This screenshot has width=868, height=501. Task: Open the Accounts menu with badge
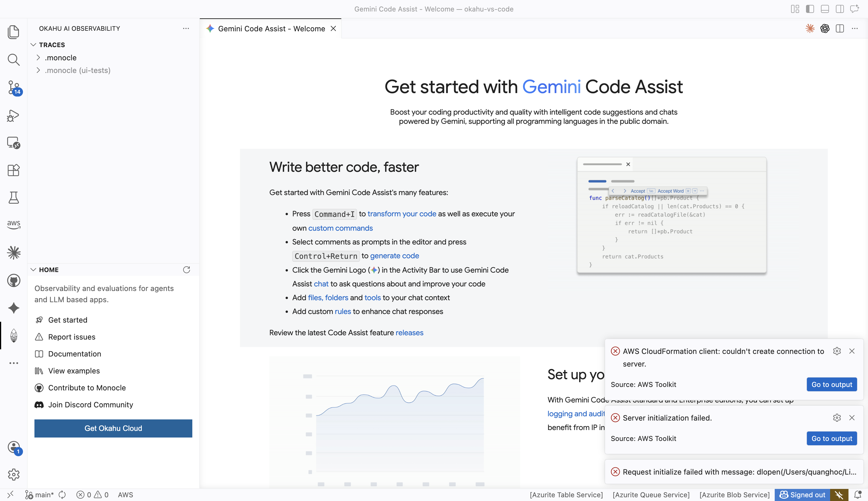(x=14, y=448)
